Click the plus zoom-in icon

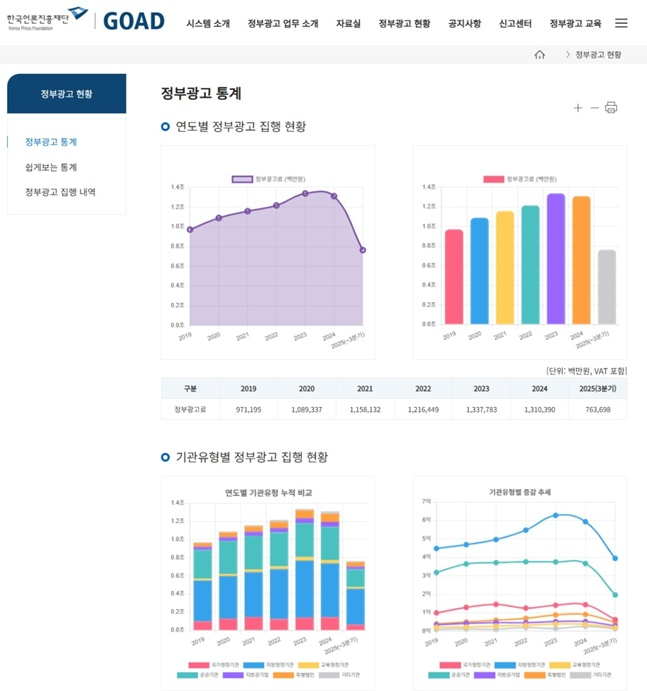[x=578, y=108]
